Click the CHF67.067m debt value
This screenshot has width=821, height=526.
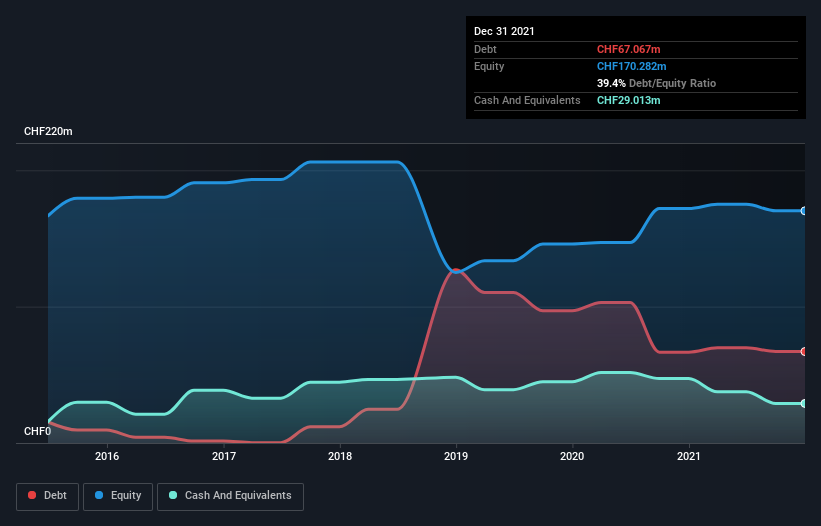[x=628, y=49]
